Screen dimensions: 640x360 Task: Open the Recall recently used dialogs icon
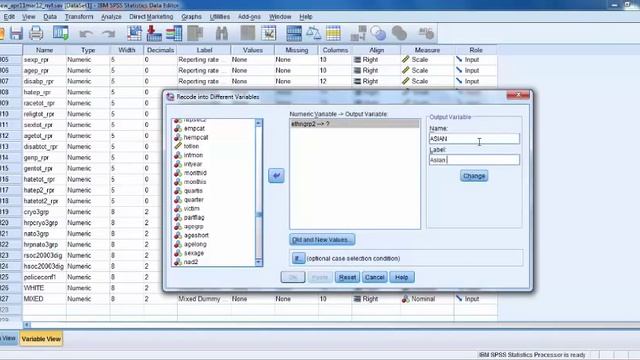[60, 33]
